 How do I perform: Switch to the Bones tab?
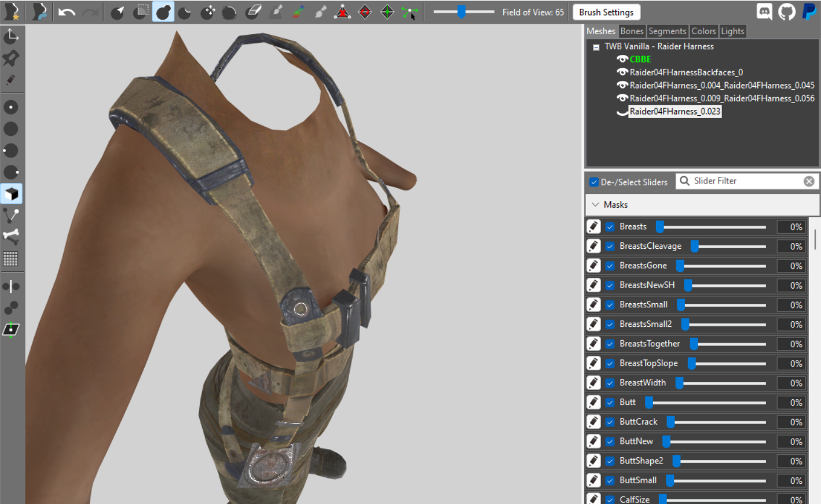(x=632, y=31)
